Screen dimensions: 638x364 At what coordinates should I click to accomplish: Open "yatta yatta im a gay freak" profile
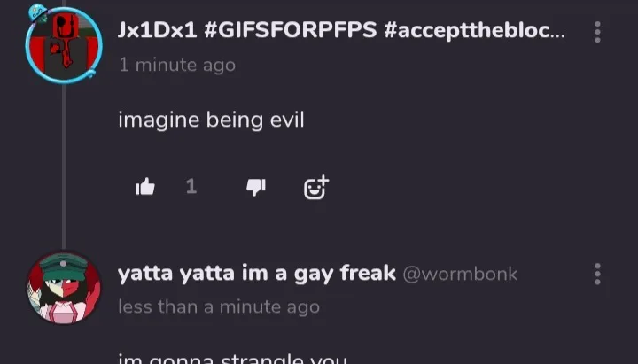(x=256, y=274)
